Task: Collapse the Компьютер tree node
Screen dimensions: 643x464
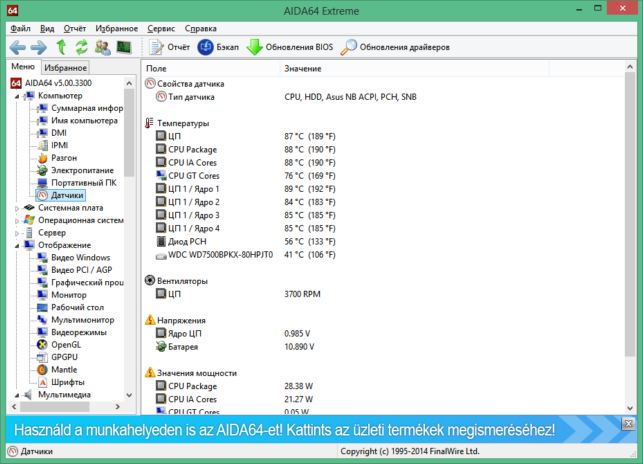Action: (x=17, y=96)
